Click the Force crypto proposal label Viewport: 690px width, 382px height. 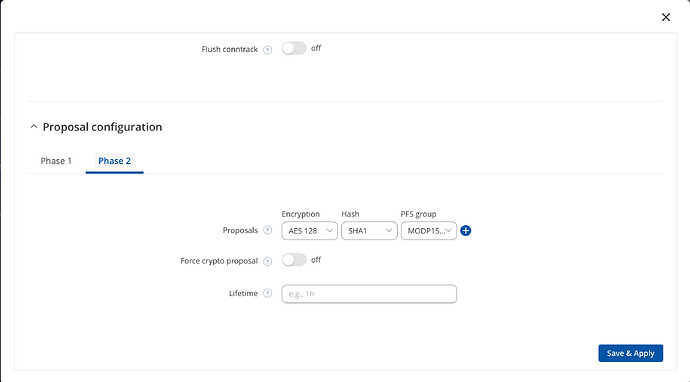pos(219,261)
